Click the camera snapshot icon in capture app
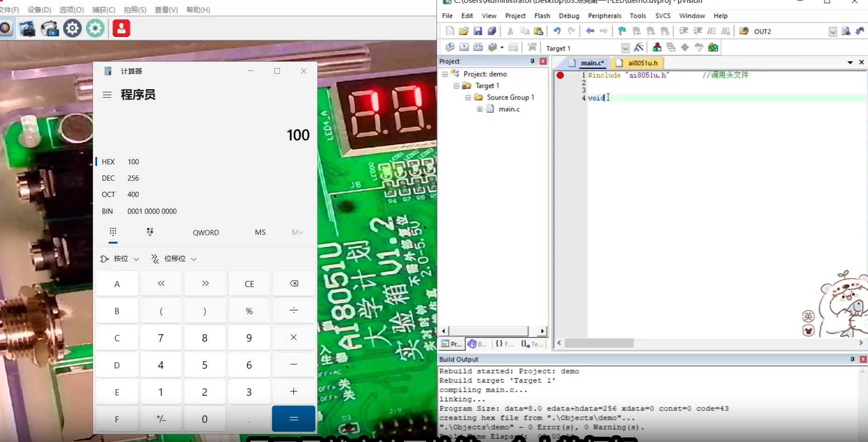 (27, 28)
